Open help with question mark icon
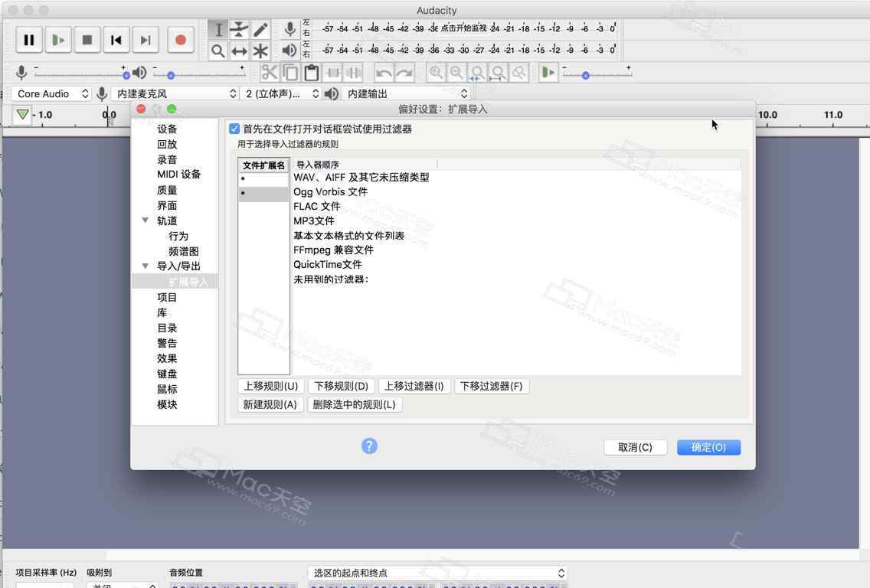 pos(369,446)
